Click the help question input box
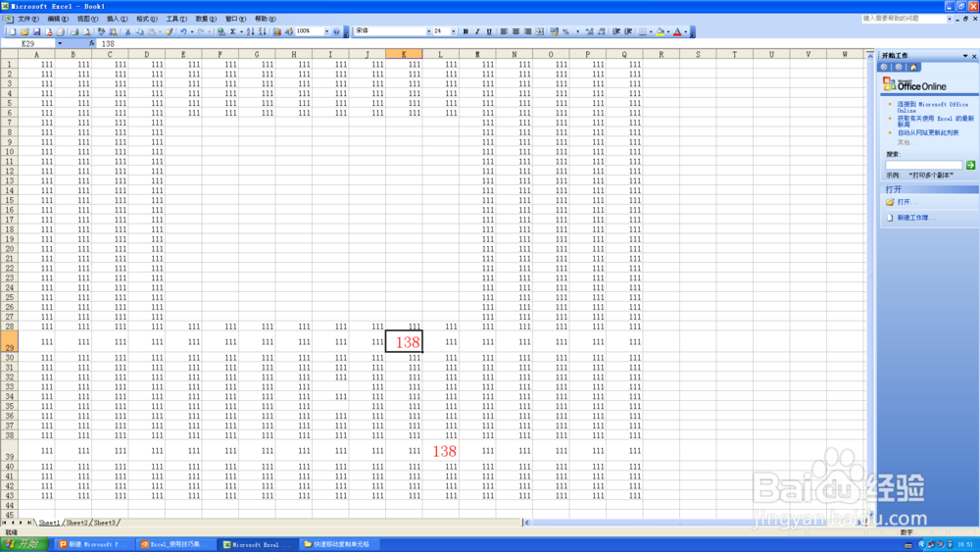The width and height of the screenshot is (980, 552). pyautogui.click(x=905, y=19)
